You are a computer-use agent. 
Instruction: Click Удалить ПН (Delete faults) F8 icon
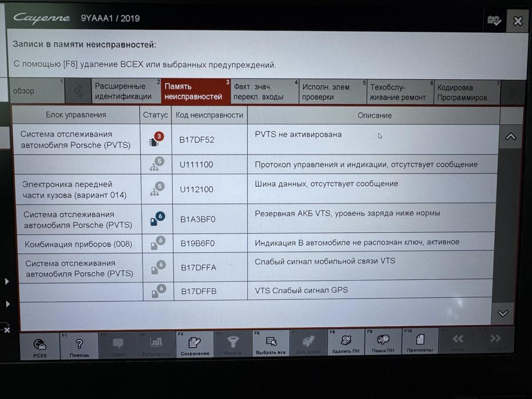(x=346, y=343)
